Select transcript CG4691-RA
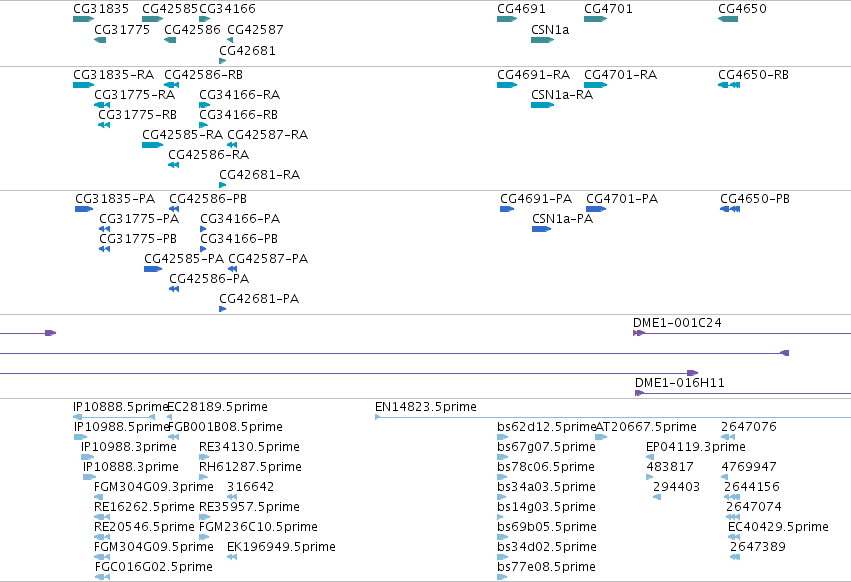The image size is (851, 582). pyautogui.click(x=534, y=75)
